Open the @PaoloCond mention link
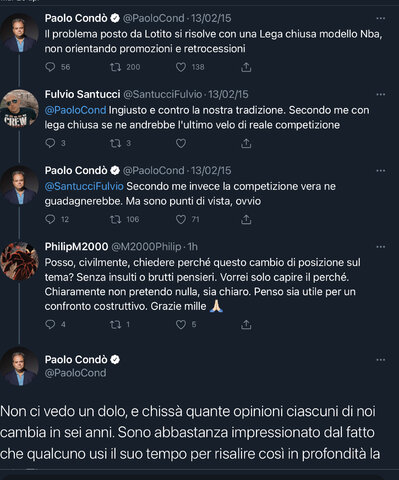399x480 pixels. pyautogui.click(x=75, y=110)
